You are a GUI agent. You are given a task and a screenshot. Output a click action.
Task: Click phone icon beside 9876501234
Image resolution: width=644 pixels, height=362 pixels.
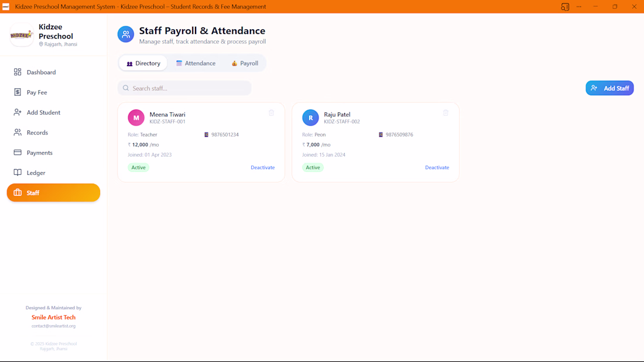(207, 135)
